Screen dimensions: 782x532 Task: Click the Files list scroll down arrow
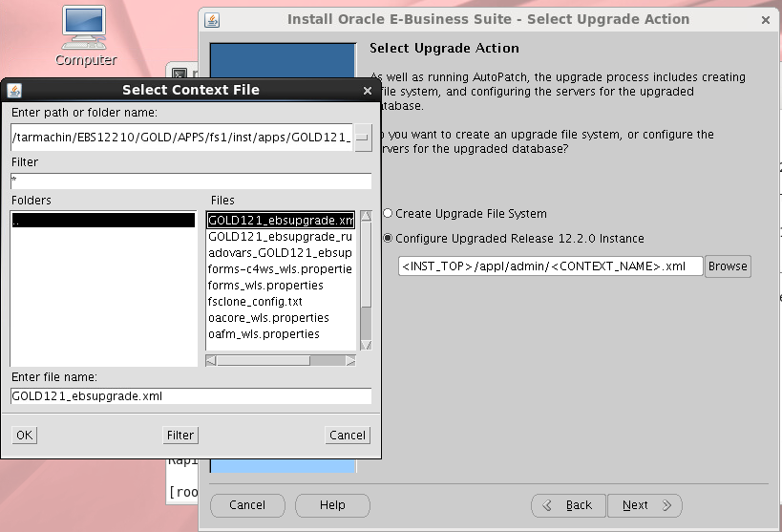(x=366, y=345)
